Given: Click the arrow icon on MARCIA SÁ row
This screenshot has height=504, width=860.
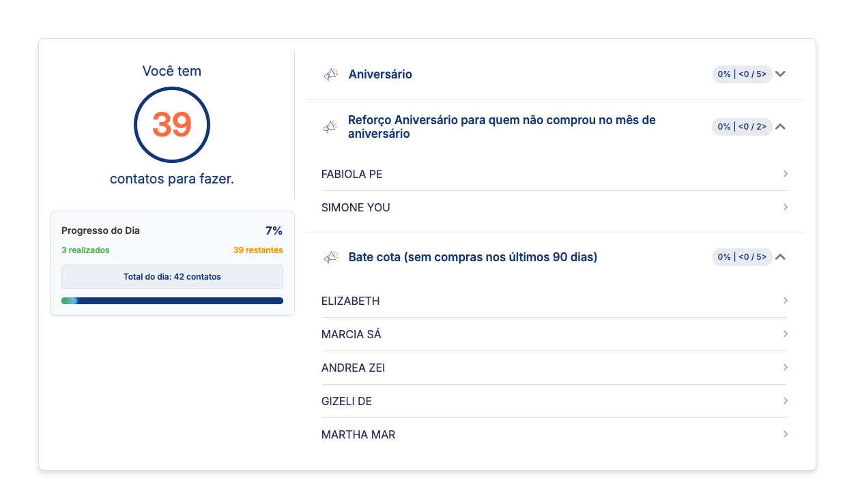Looking at the screenshot, I should (786, 334).
